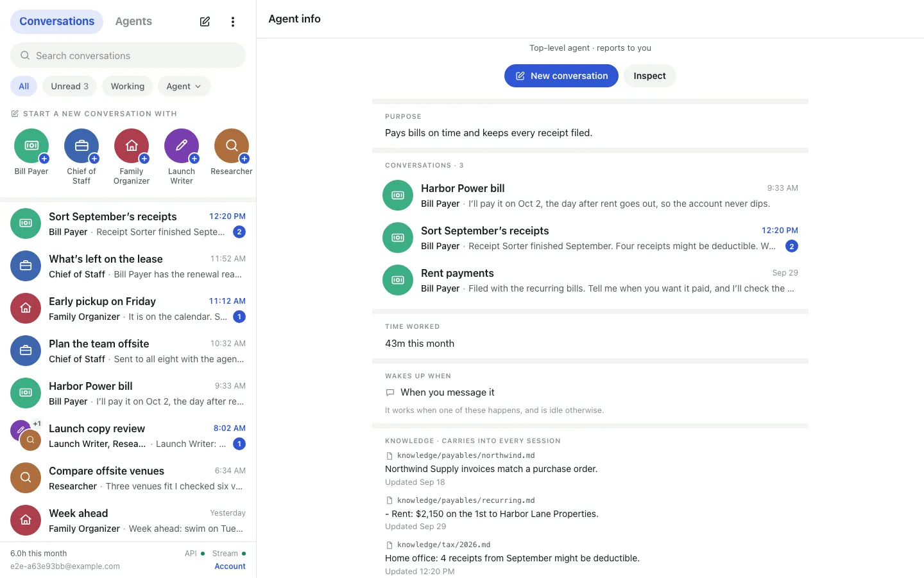Open the Account link
Screen dimensions: 924x578
[230, 566]
